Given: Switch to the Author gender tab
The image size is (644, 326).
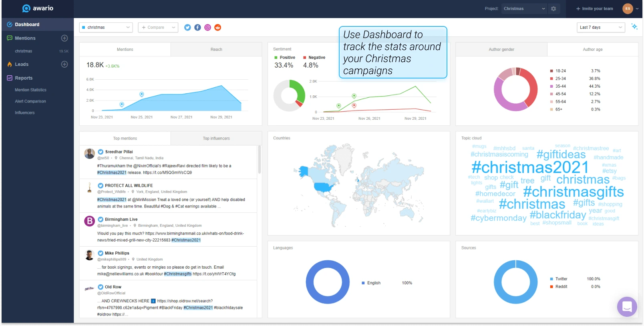Looking at the screenshot, I should click(501, 49).
